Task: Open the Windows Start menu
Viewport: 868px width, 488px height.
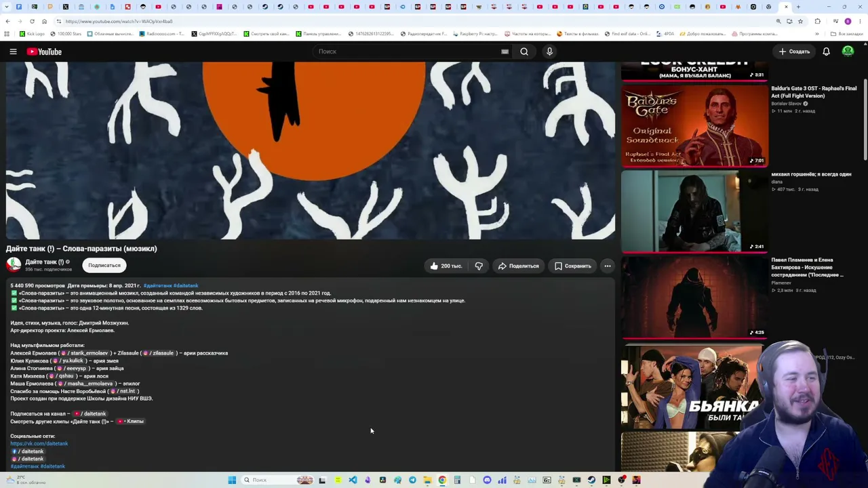Action: pyautogui.click(x=232, y=480)
